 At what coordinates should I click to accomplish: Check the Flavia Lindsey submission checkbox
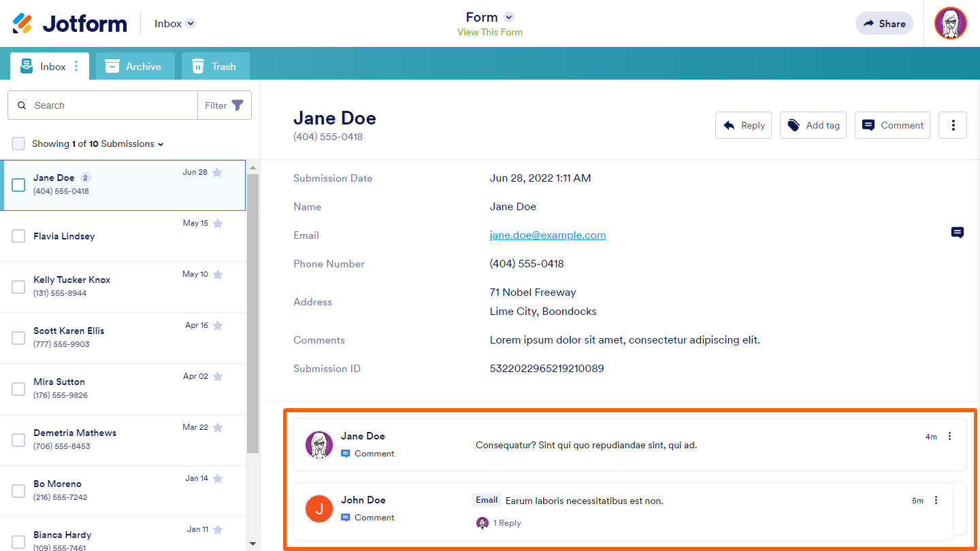pos(18,236)
